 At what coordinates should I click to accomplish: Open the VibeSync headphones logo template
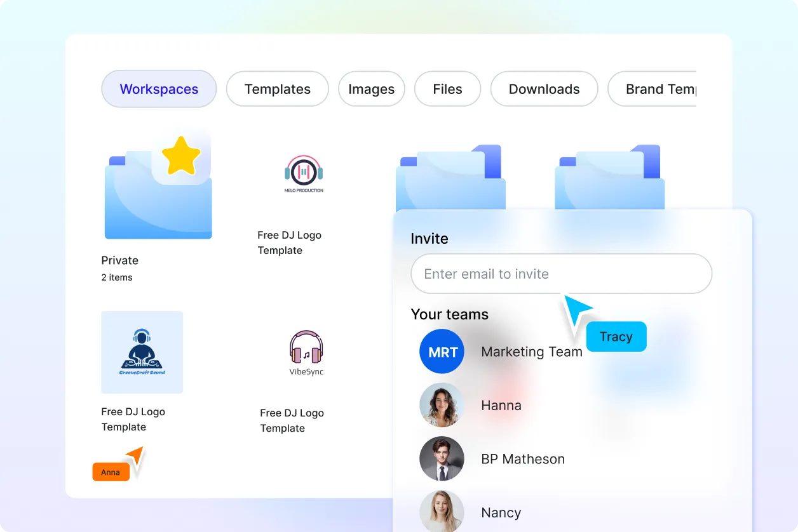(x=306, y=353)
